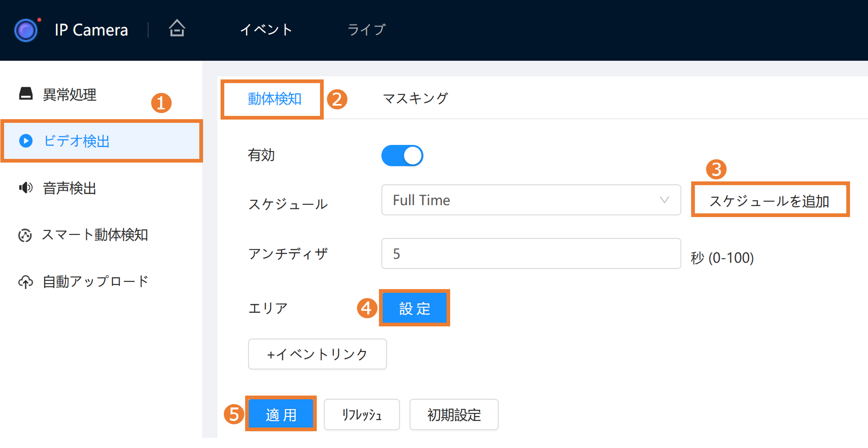Switch to the マスキング tab
The image size is (868, 448).
click(x=415, y=99)
